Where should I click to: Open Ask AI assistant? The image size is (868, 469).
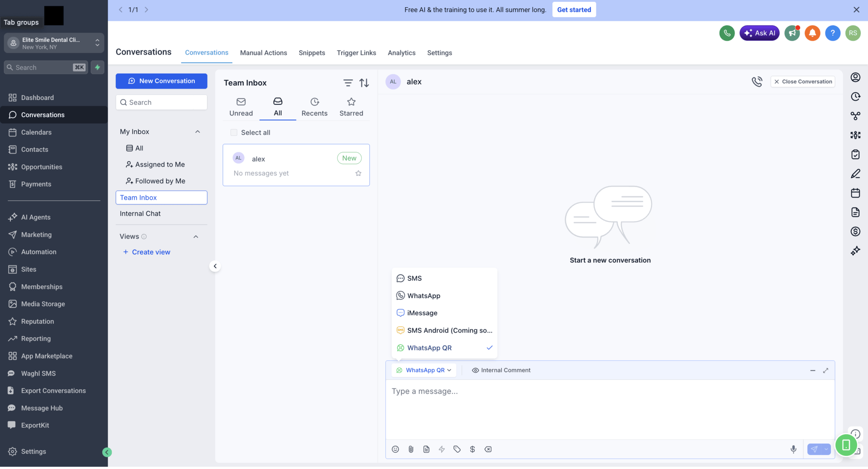click(x=759, y=33)
